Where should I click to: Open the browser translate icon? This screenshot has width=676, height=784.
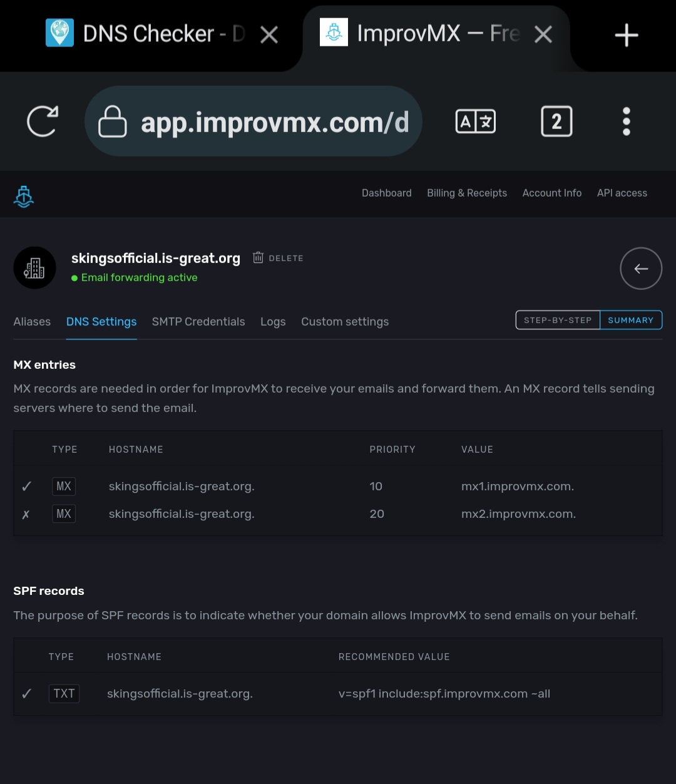[x=476, y=121]
